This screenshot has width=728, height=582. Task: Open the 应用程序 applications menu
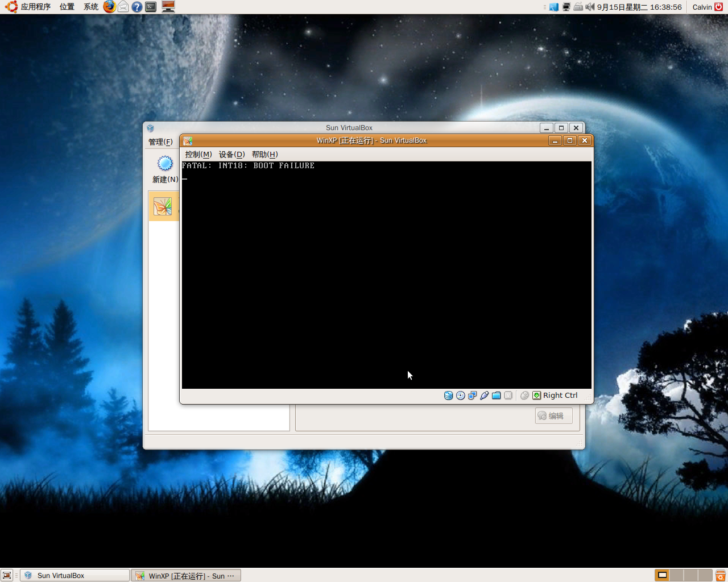(x=36, y=7)
